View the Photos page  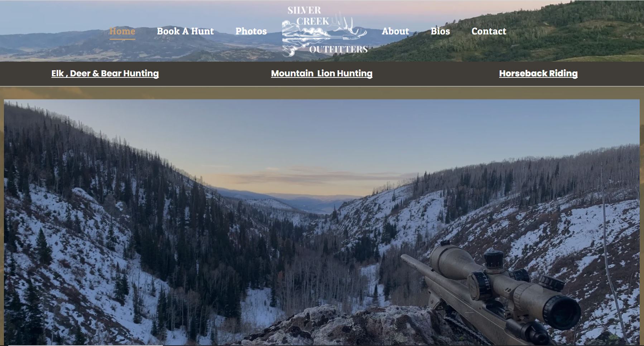pyautogui.click(x=251, y=31)
